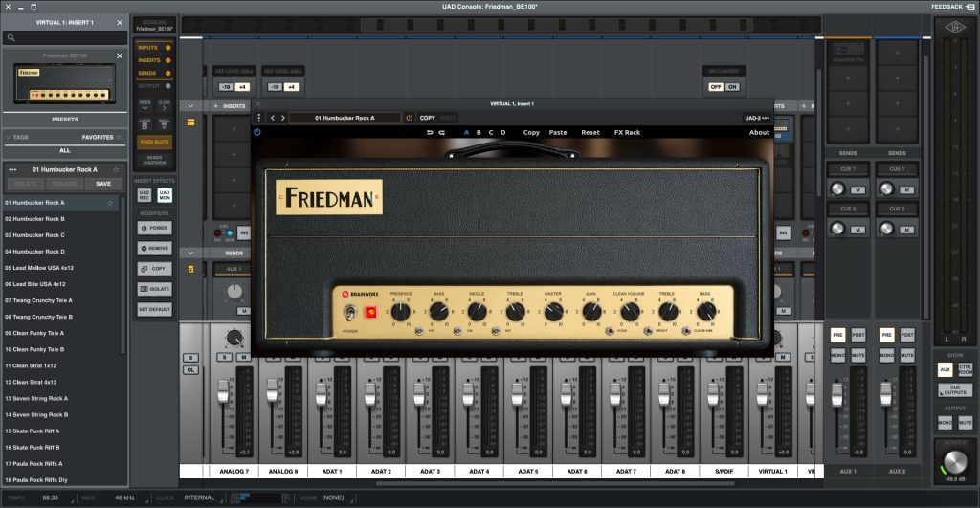Click Reset in plugin toolbar

590,132
